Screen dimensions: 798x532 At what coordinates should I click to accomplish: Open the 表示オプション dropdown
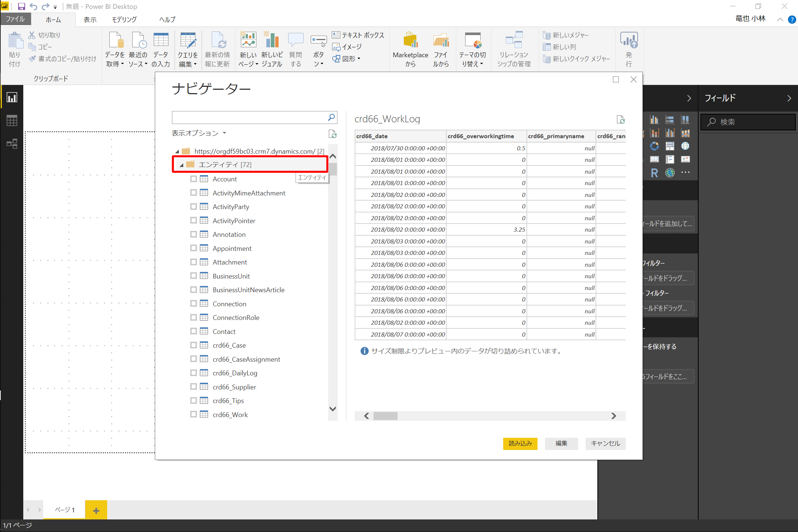click(x=199, y=133)
